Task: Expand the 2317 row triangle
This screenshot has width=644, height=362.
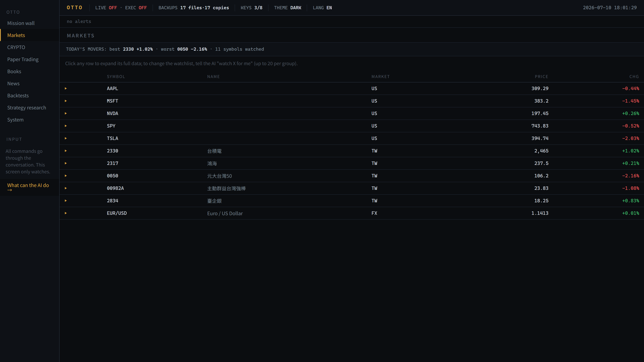Action: pos(66,163)
